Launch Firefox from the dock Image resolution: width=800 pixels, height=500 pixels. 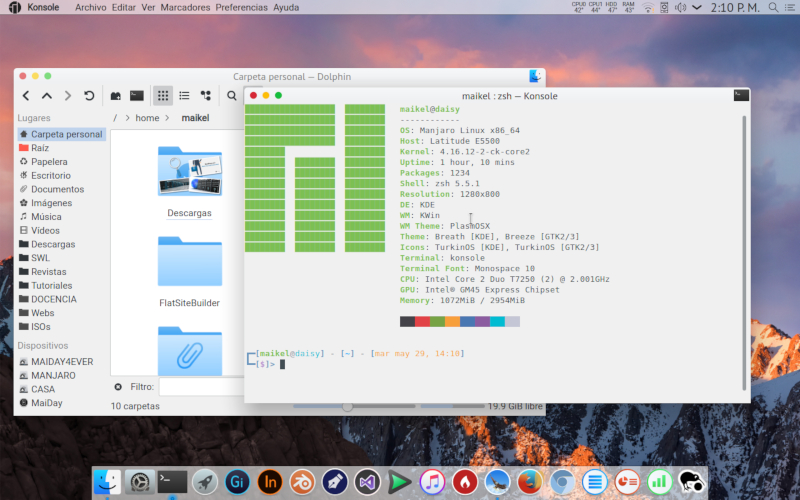coord(530,482)
